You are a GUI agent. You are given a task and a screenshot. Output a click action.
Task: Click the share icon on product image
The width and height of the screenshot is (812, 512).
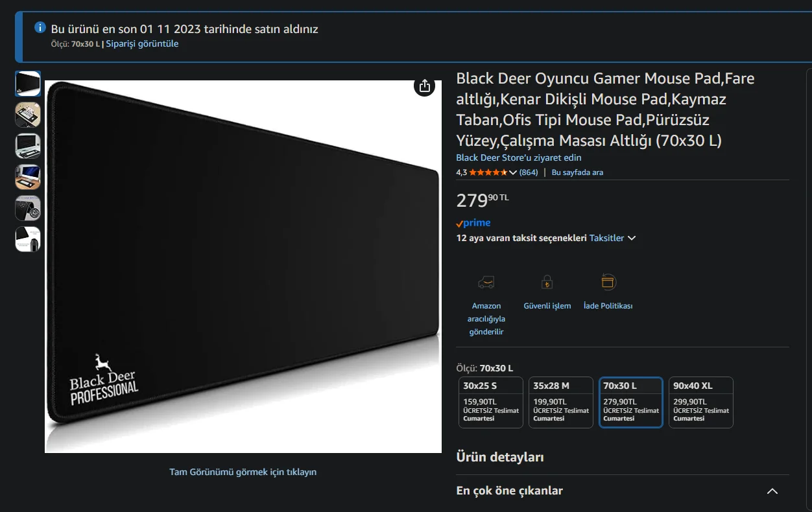coord(424,86)
